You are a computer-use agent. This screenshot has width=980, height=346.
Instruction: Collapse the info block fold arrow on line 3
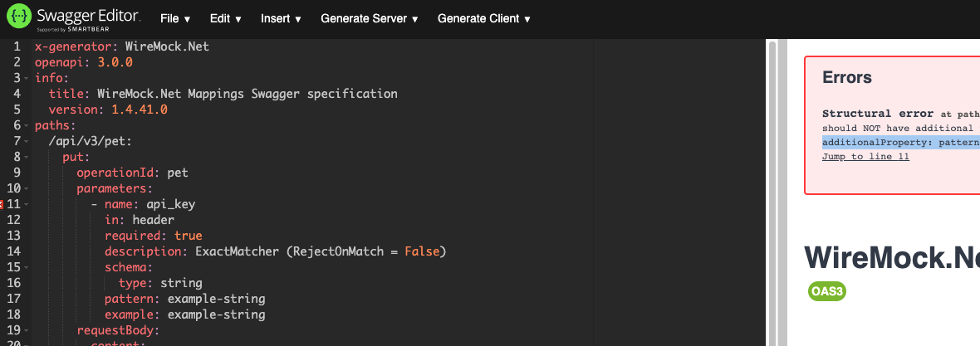click(26, 78)
